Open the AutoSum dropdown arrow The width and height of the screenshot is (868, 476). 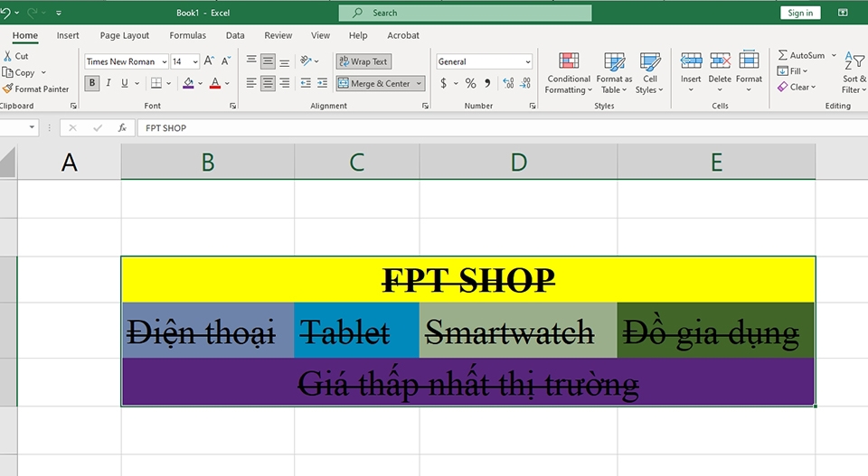click(x=834, y=55)
